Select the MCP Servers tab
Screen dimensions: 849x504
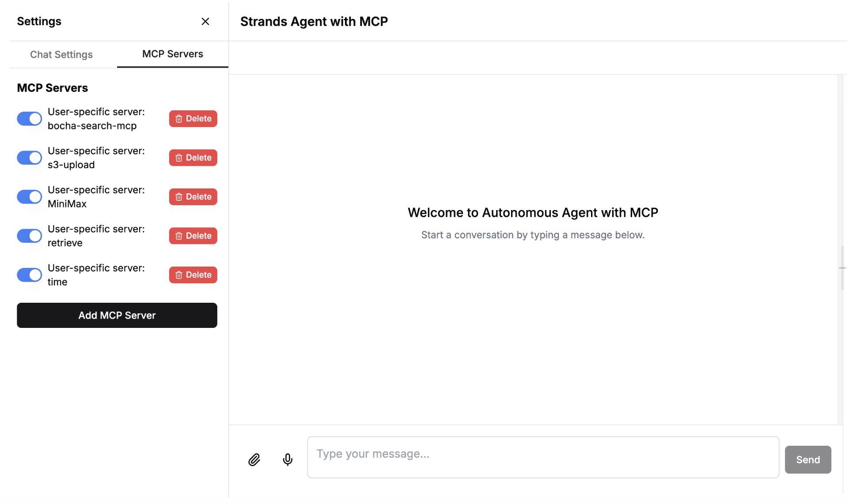(x=173, y=54)
